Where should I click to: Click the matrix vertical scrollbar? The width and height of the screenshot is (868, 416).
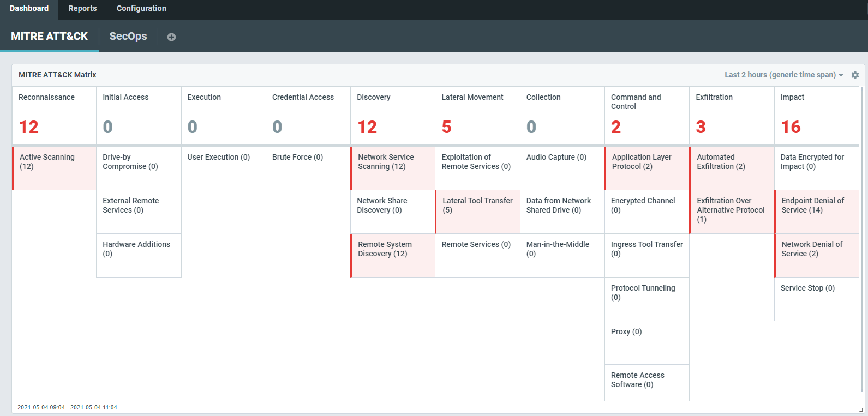coord(862,240)
